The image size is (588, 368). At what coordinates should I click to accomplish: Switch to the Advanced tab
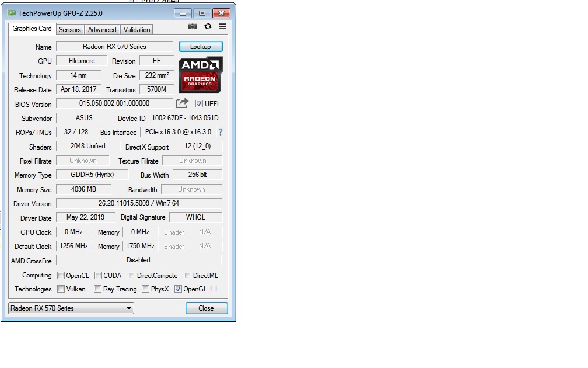pyautogui.click(x=102, y=30)
